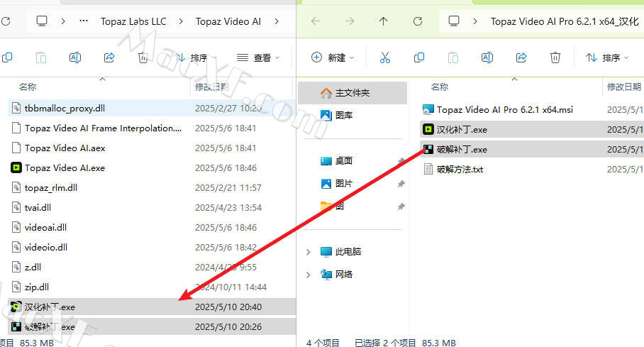Viewport: 644px width, 347px height.
Task: Click Share icon in left window toolbar
Action: click(x=109, y=57)
